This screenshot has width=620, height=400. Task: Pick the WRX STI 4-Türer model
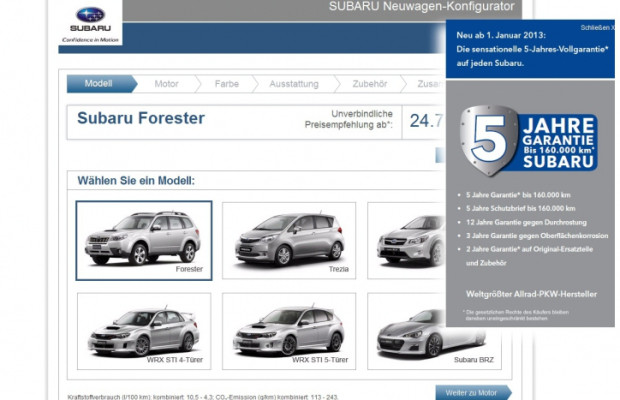click(144, 331)
